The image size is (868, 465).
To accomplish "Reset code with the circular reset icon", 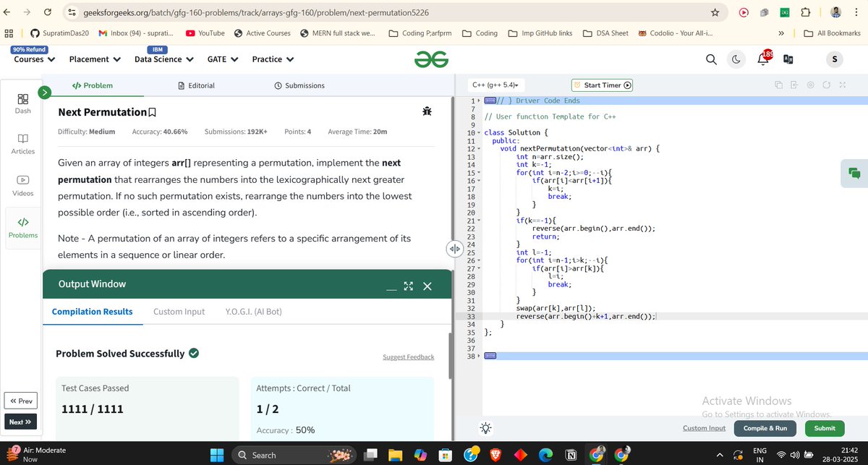I will click(827, 85).
